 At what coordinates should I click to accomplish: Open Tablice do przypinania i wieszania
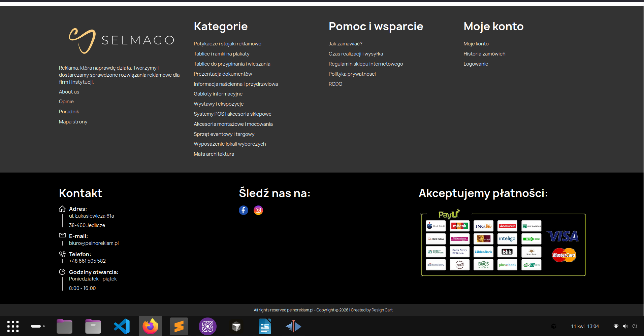point(232,64)
